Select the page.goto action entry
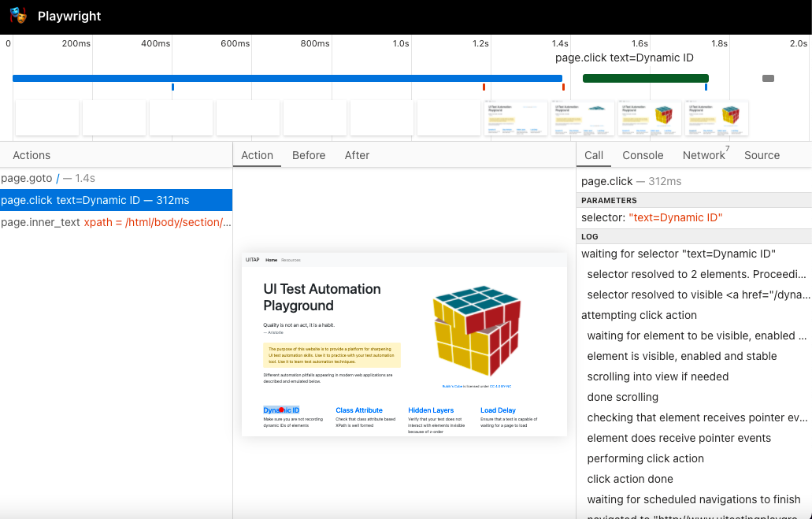This screenshot has height=519, width=812. (48, 179)
